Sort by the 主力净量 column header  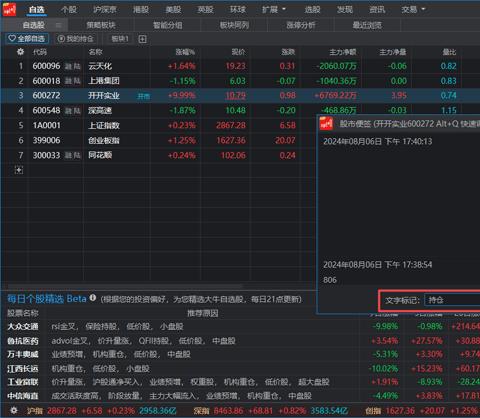(393, 52)
